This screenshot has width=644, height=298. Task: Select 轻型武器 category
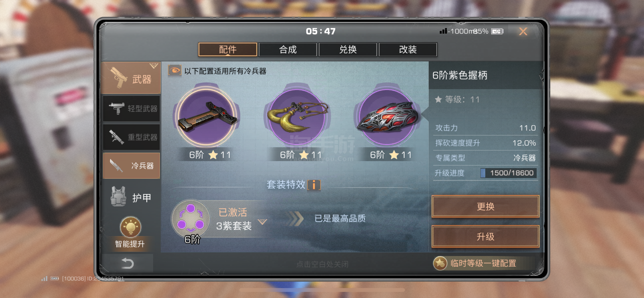tap(131, 109)
